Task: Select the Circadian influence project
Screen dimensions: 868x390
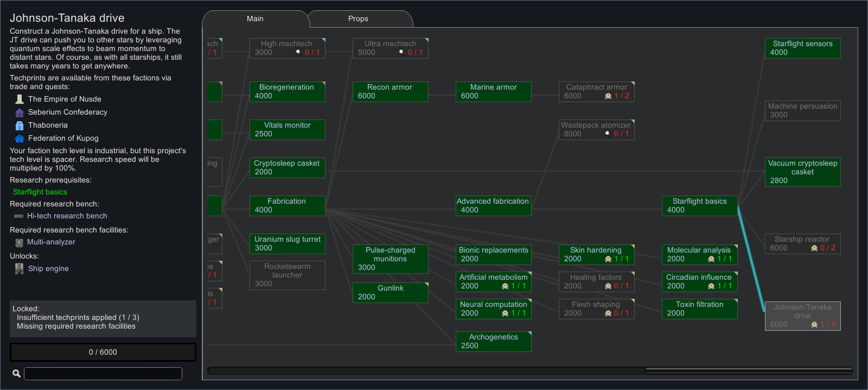Action: pos(700,282)
